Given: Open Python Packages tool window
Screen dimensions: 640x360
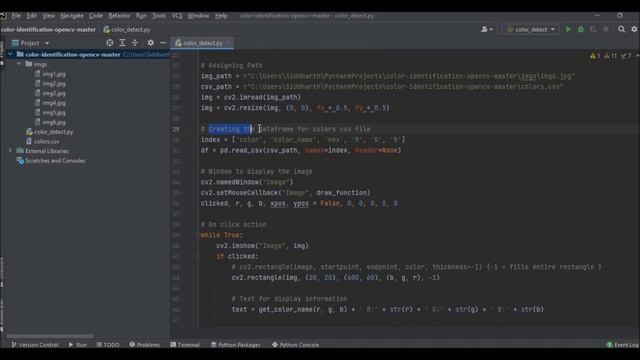Looking at the screenshot, I should click(236, 344).
